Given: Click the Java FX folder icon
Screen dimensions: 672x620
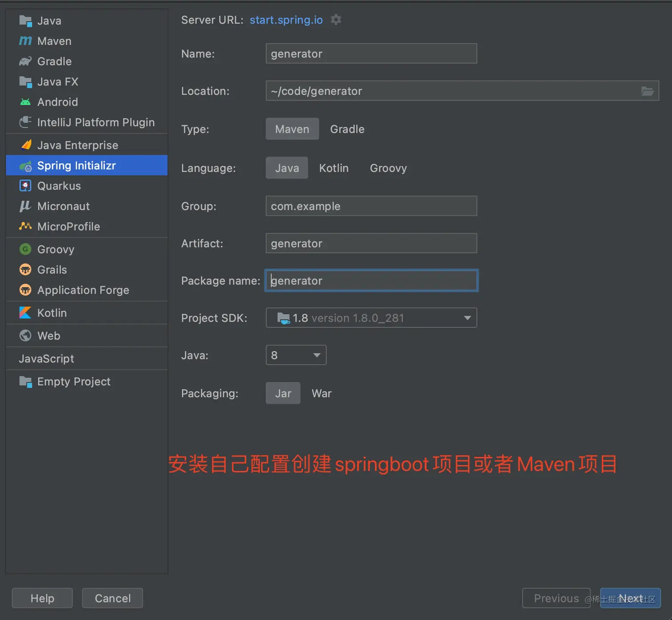Looking at the screenshot, I should click(25, 82).
